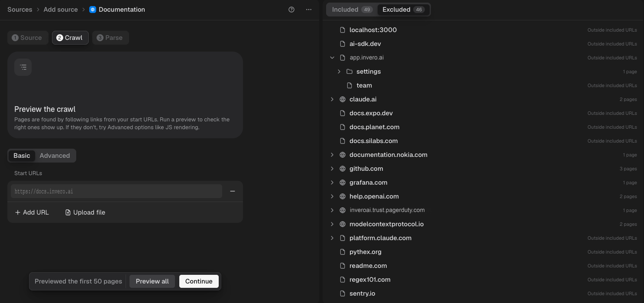The height and width of the screenshot is (303, 644).
Task: Click Add URL
Action: (x=32, y=212)
